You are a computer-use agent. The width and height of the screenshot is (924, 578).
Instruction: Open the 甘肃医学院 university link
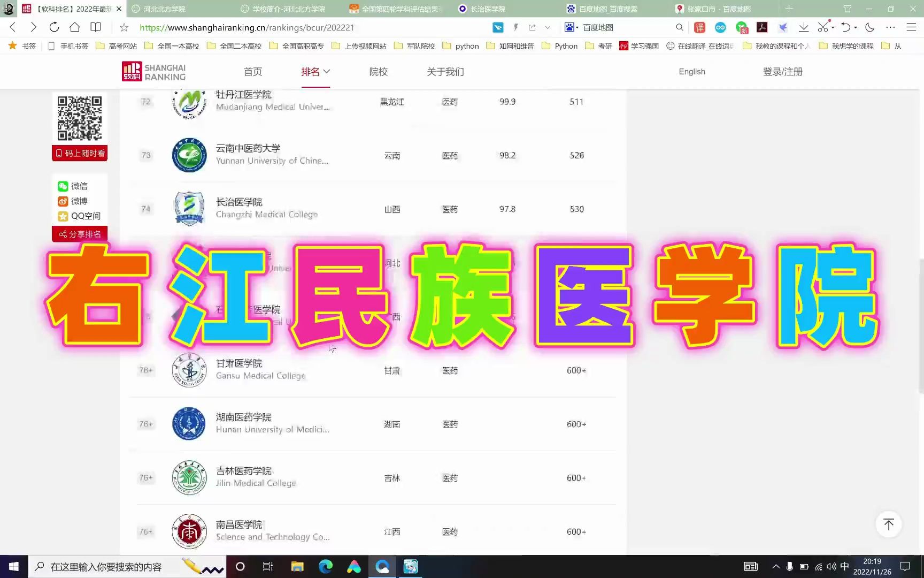click(x=239, y=363)
